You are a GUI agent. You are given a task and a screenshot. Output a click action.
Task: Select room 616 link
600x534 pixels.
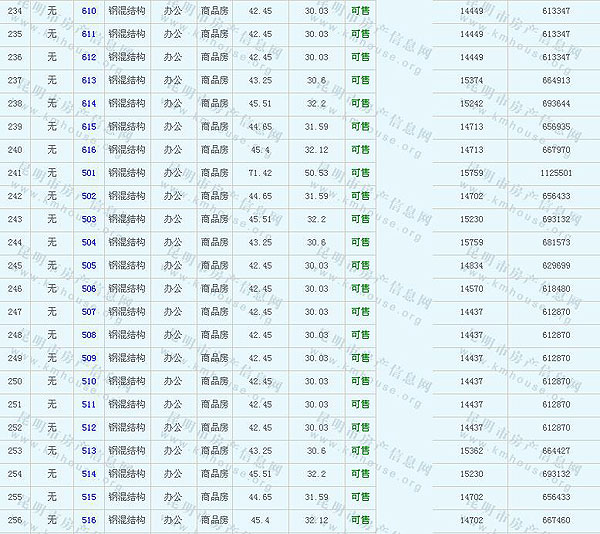click(89, 150)
